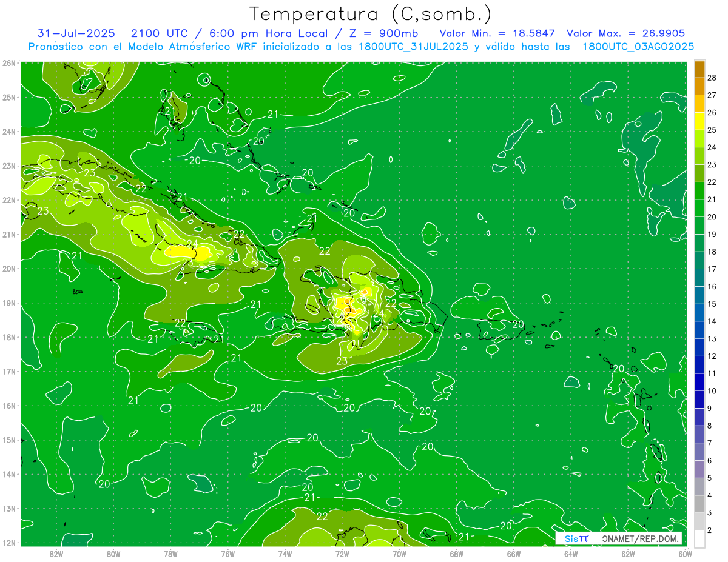Click '6:00 pm Hora Local' text

[268, 33]
